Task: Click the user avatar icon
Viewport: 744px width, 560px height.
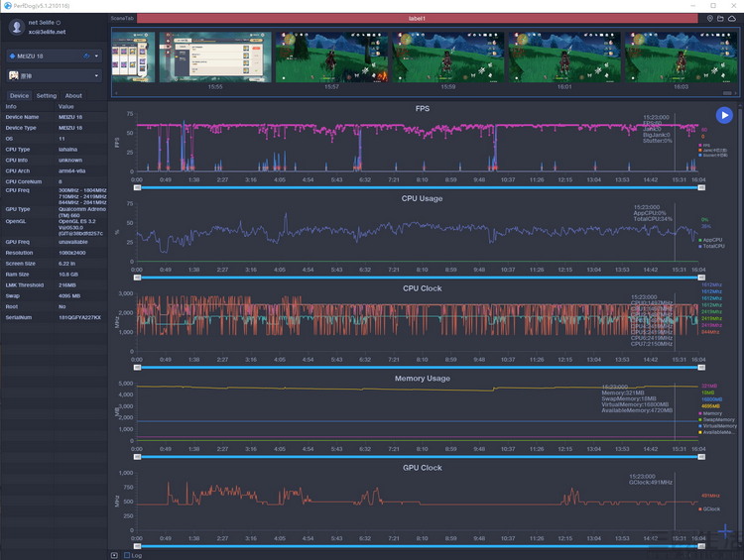Action: coord(16,27)
